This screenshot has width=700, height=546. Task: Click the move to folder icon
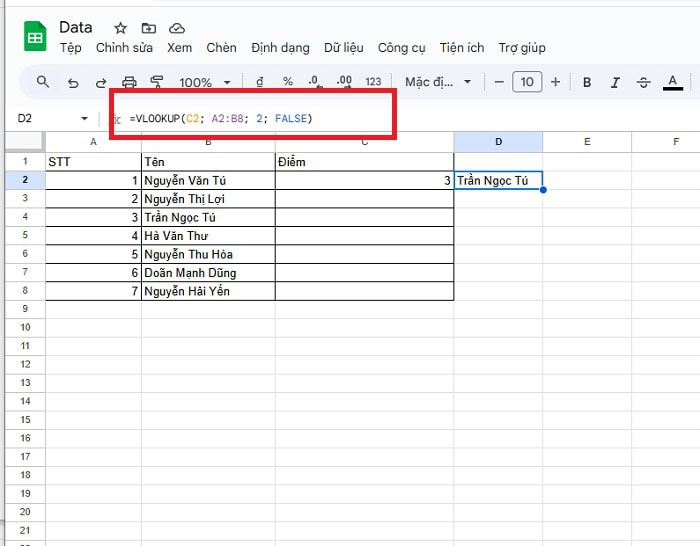coord(149,28)
